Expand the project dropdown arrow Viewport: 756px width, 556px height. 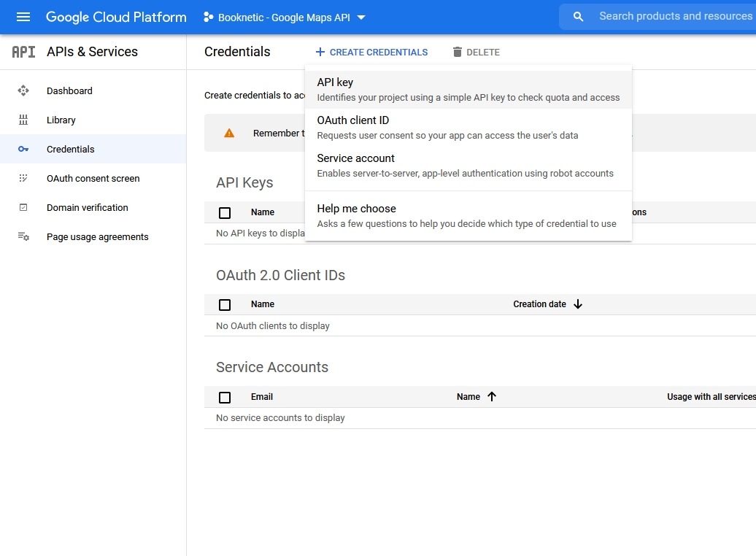361,18
